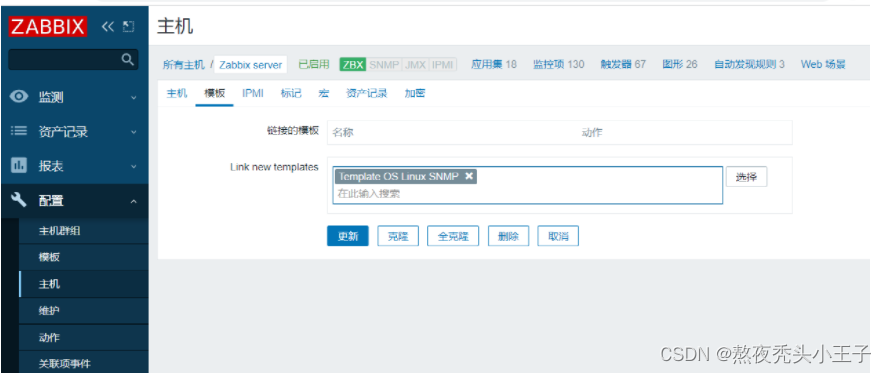886x374 pixels.
Task: Click the 选择 button
Action: click(746, 177)
